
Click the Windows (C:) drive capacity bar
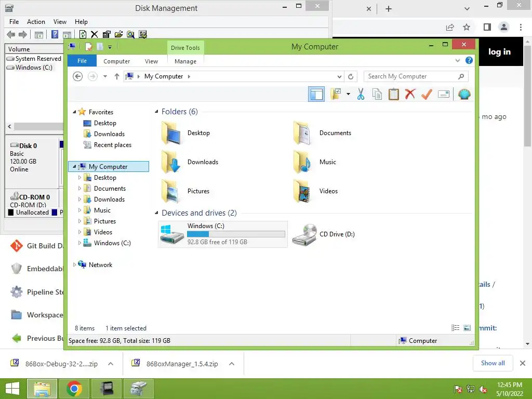(x=236, y=234)
